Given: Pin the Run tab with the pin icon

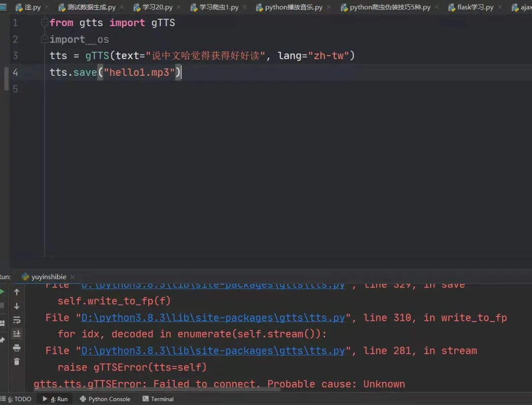Looking at the screenshot, I should pos(2,340).
